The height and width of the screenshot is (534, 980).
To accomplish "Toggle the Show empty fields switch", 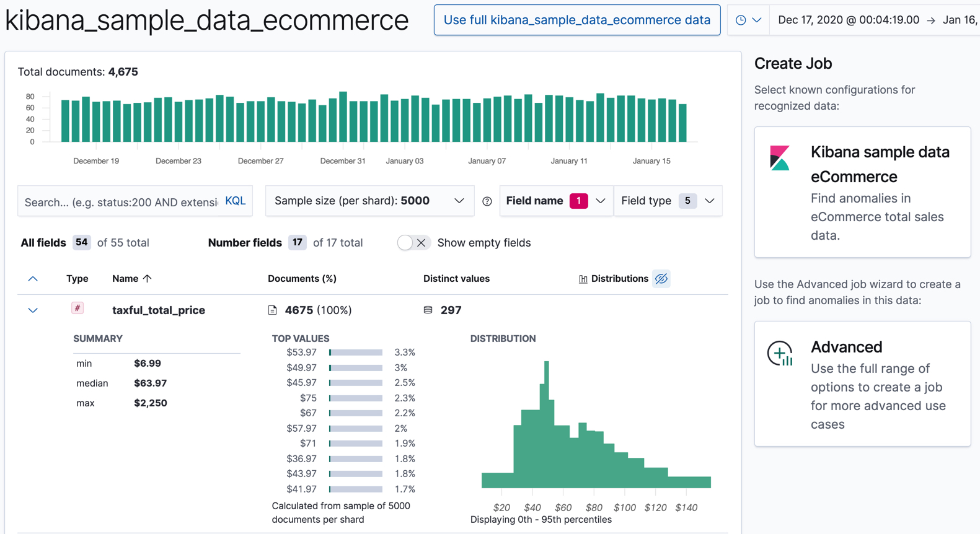I will pos(413,243).
